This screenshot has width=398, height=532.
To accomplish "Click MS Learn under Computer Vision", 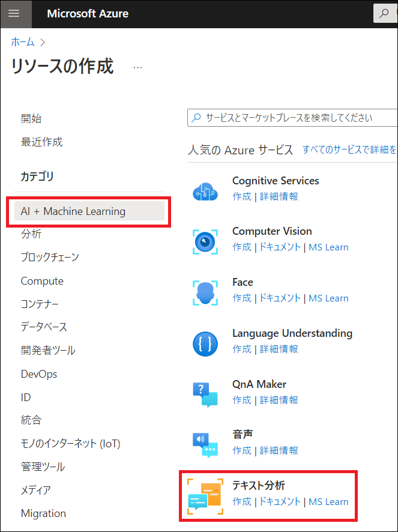I will tap(328, 247).
